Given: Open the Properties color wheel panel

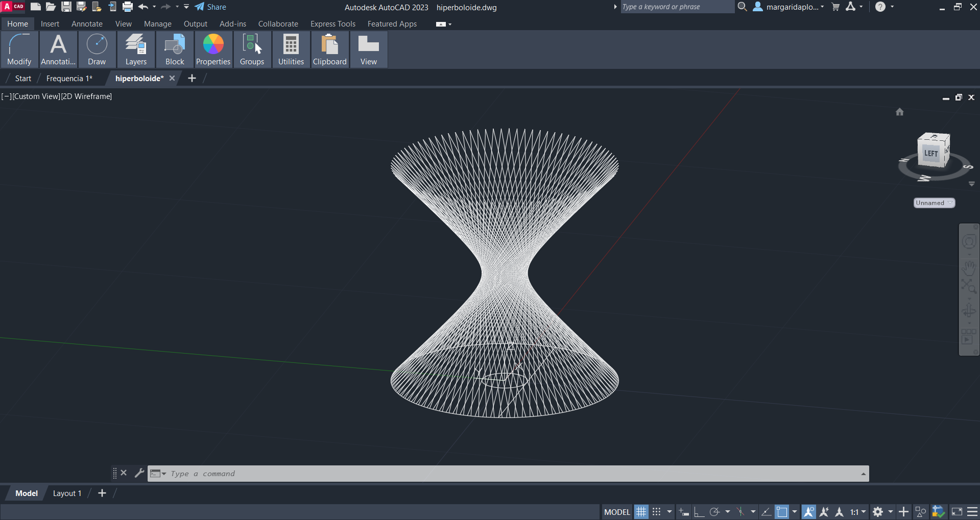Looking at the screenshot, I should (213, 49).
